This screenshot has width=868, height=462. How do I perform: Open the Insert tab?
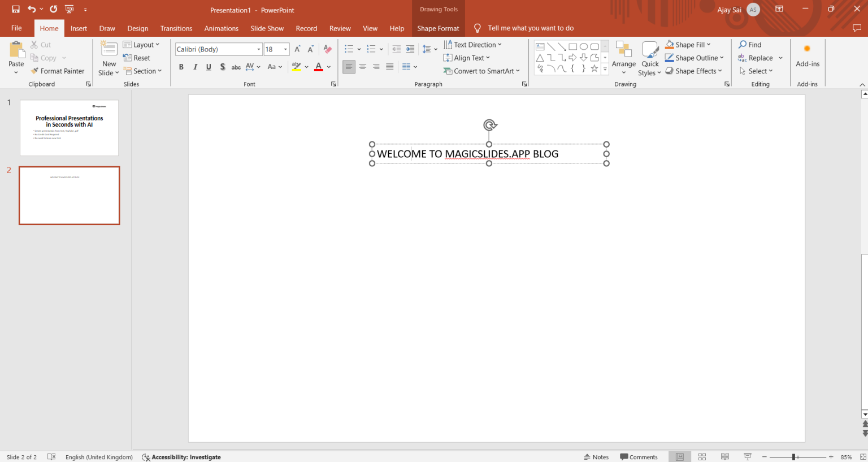click(79, 28)
